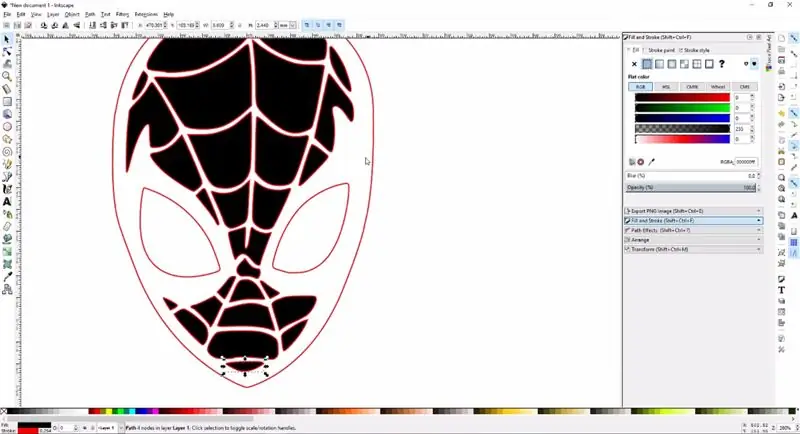
Task: Select the Zoom magnifier tool
Action: click(x=7, y=76)
